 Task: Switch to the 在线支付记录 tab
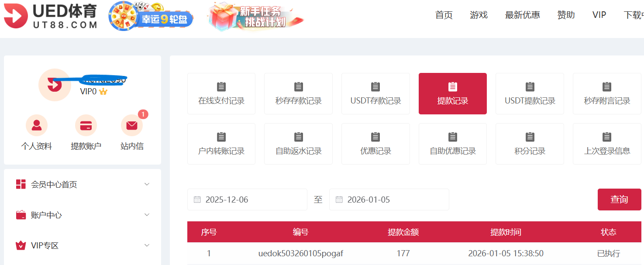point(221,93)
